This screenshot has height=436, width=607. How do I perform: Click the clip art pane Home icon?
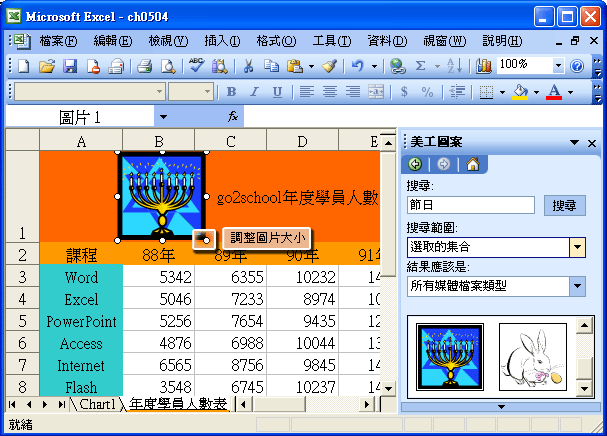pos(473,165)
